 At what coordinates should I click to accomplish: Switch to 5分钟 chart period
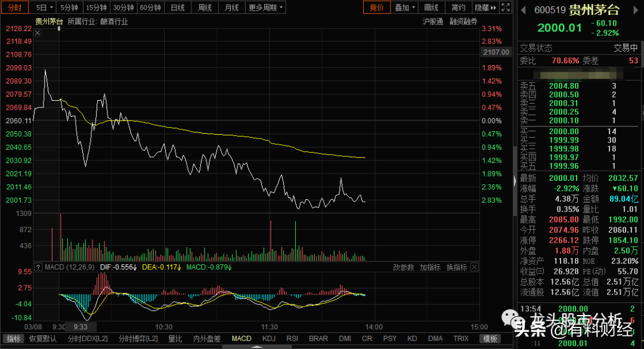[69, 7]
